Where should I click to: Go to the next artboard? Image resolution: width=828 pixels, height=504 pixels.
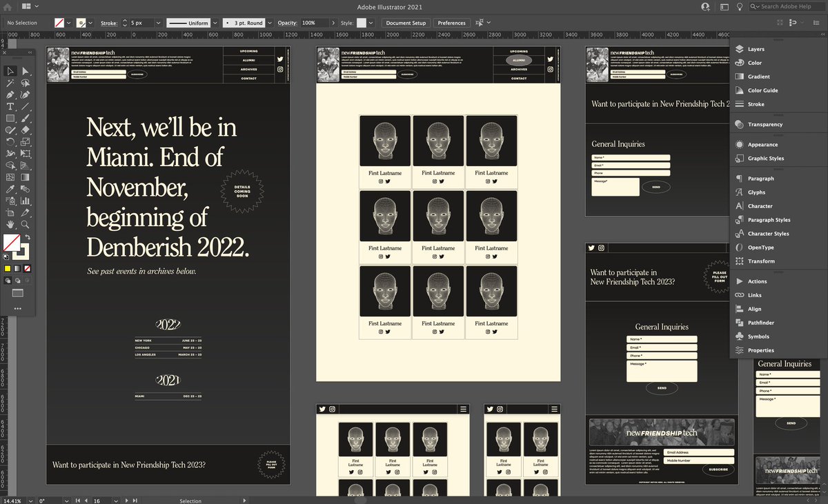[x=126, y=501]
